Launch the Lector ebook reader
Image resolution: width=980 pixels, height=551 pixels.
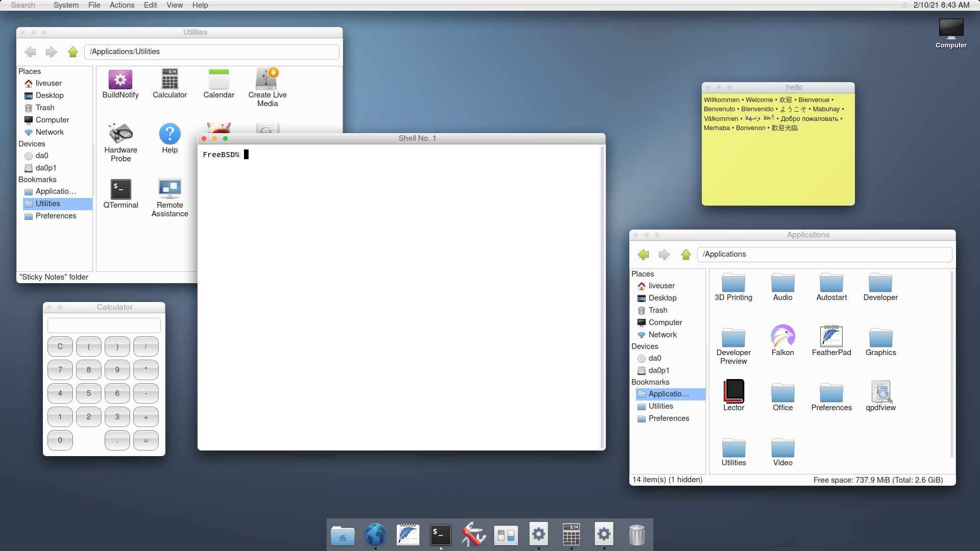tap(733, 390)
